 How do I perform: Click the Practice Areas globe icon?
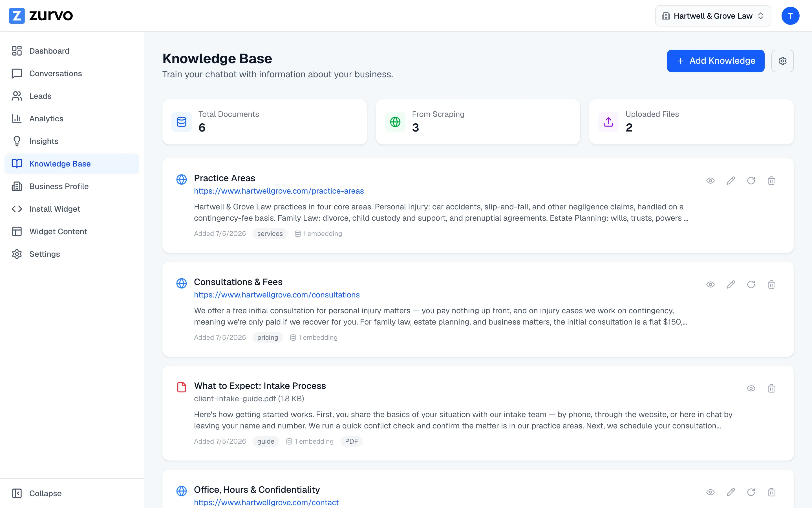[182, 179]
